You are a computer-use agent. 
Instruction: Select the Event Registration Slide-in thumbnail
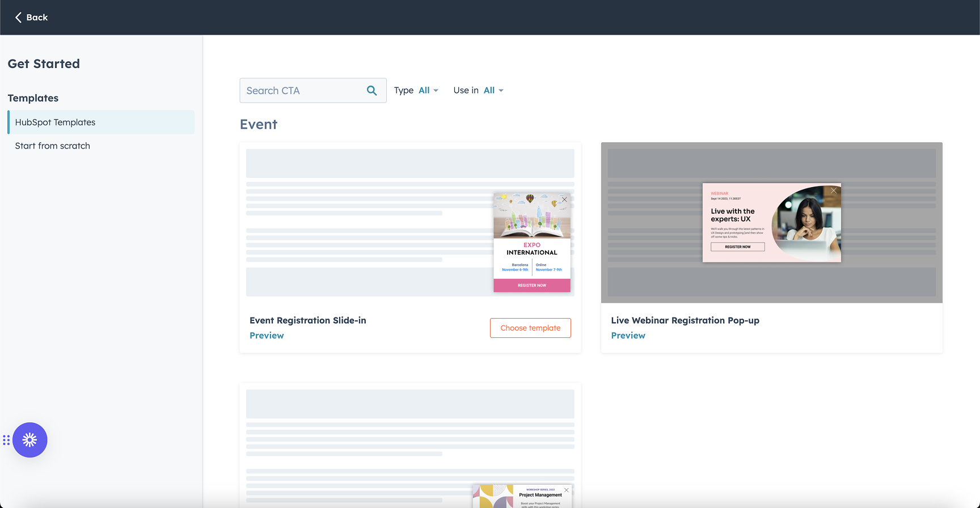(x=410, y=222)
